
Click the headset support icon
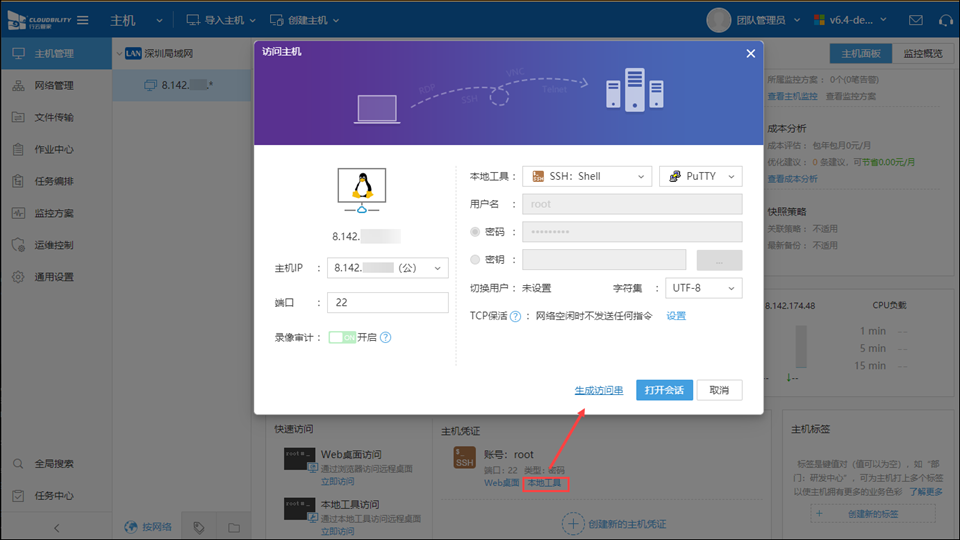tap(945, 20)
